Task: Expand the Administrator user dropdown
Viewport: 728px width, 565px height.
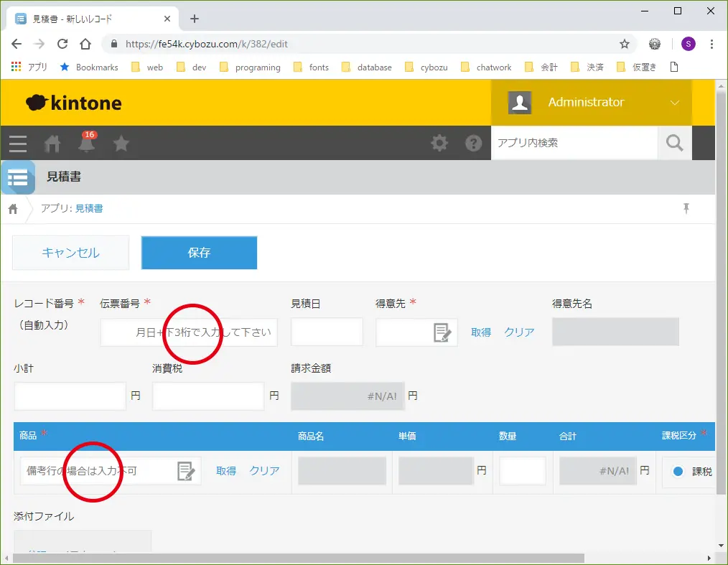Action: click(674, 103)
